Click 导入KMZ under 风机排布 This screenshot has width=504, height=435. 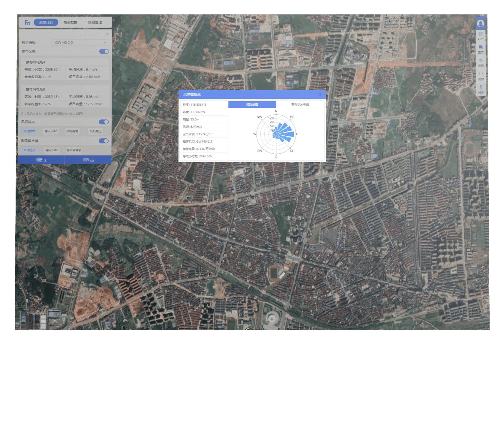51,131
